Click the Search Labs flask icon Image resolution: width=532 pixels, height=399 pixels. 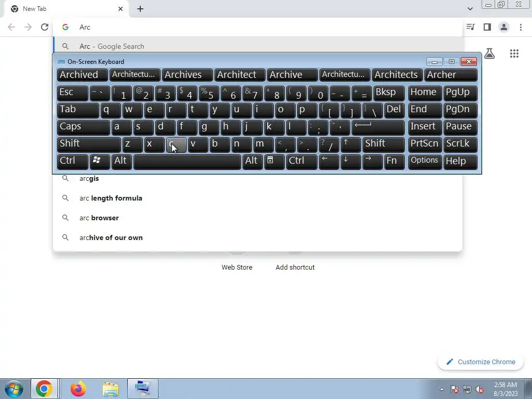tap(489, 54)
